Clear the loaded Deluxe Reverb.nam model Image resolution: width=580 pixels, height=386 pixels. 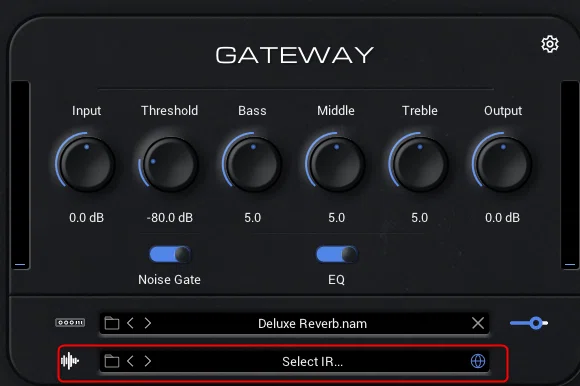(x=478, y=323)
